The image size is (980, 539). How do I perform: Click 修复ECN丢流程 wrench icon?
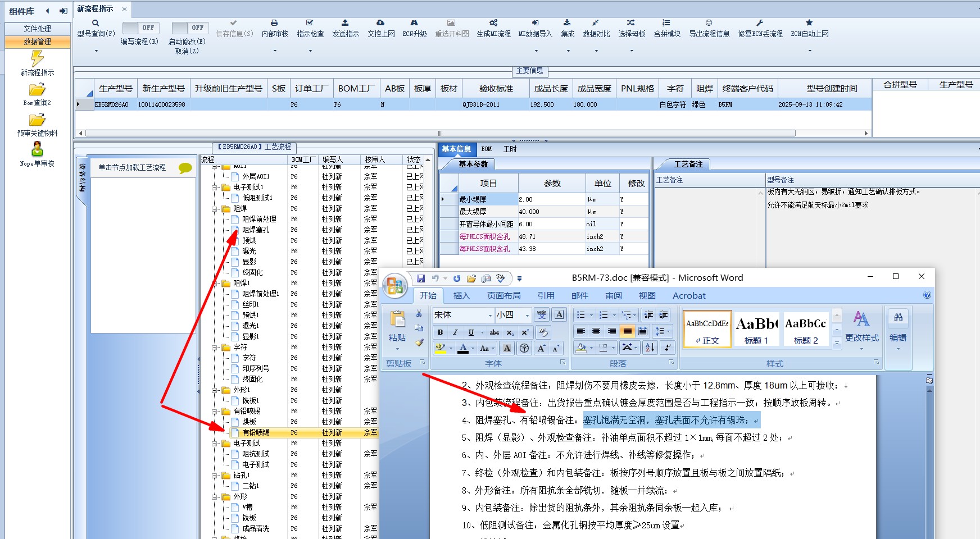point(760,23)
